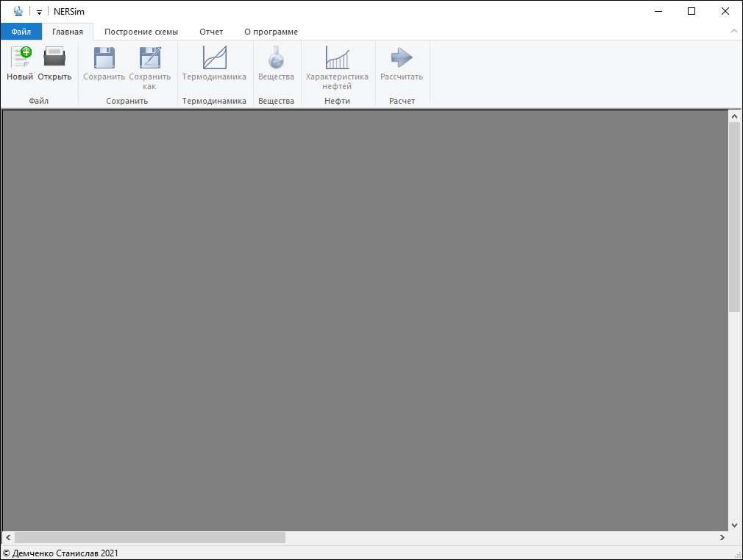The image size is (743, 560).
Task: Switch to the Главная tab
Action: [67, 32]
